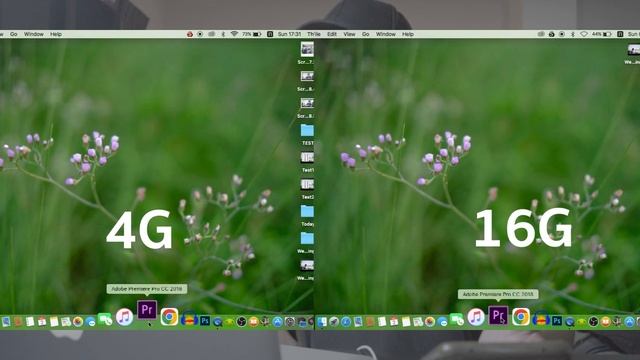This screenshot has width=640, height=360.
Task: Click Bluetooth icon in 4G screen menu bar
Action: [223, 34]
